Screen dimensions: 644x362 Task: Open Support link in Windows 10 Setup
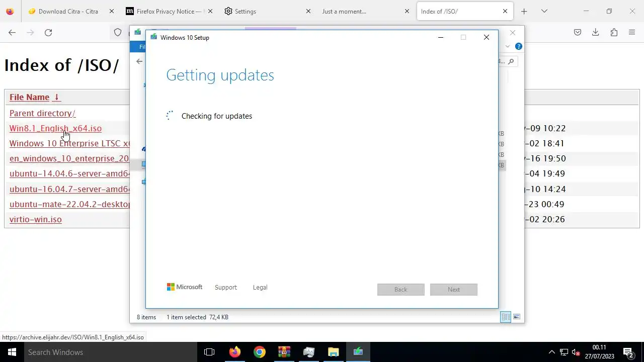[x=225, y=288]
